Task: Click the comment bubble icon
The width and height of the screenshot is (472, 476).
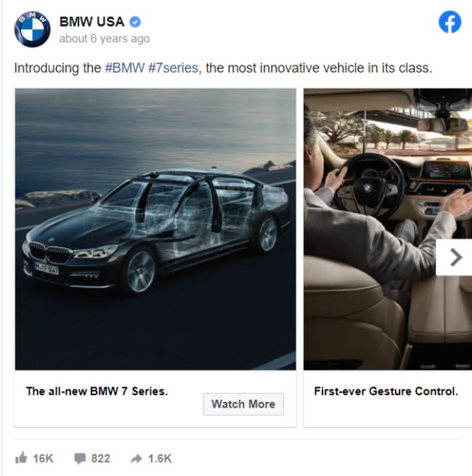Action: click(x=80, y=459)
